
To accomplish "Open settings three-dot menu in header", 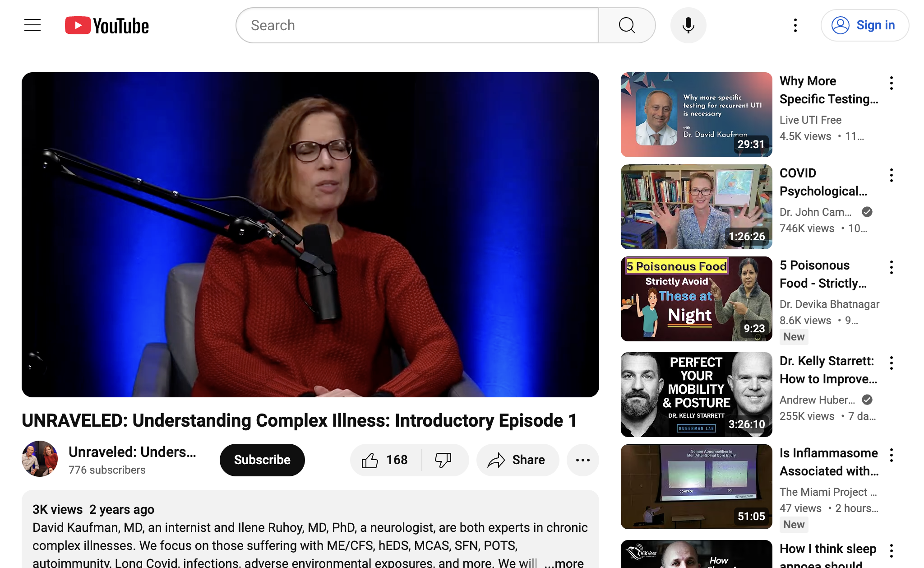I will (795, 25).
